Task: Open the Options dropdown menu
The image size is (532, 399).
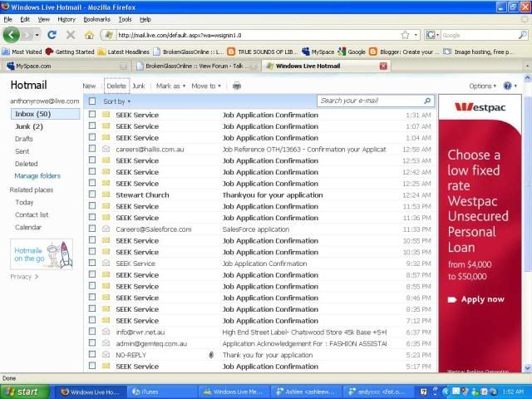Action: coord(482,86)
